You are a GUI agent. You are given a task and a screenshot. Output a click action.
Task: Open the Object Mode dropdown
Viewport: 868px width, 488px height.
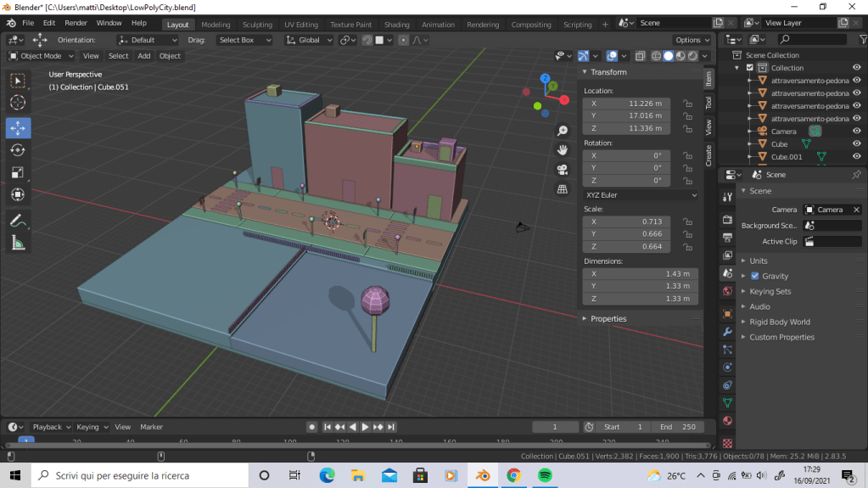click(x=41, y=56)
